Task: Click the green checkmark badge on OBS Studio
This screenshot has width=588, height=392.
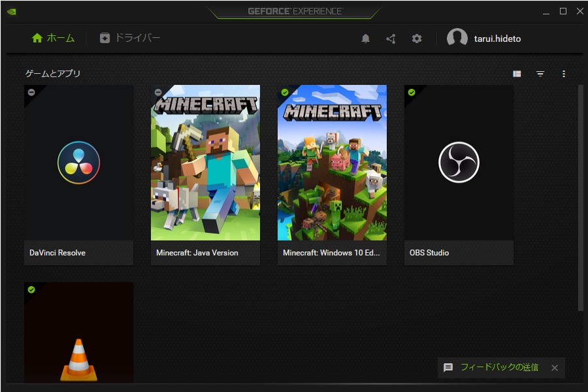Action: click(410, 92)
